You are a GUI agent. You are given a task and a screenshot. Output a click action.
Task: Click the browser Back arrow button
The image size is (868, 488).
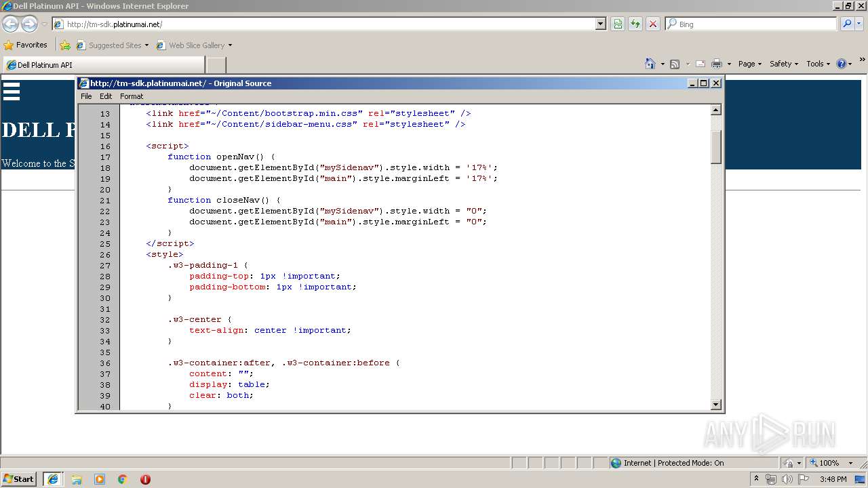pyautogui.click(x=10, y=24)
